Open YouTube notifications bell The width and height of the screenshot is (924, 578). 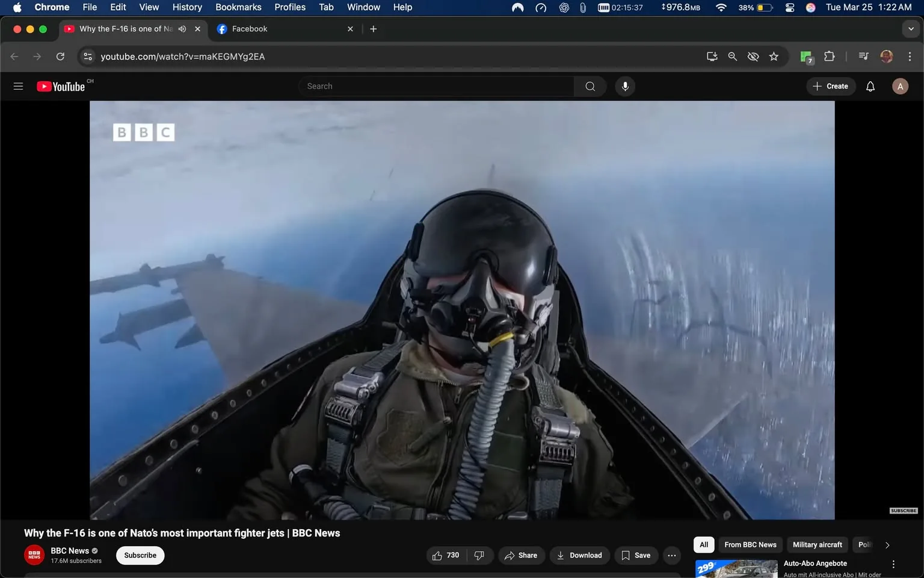point(870,86)
